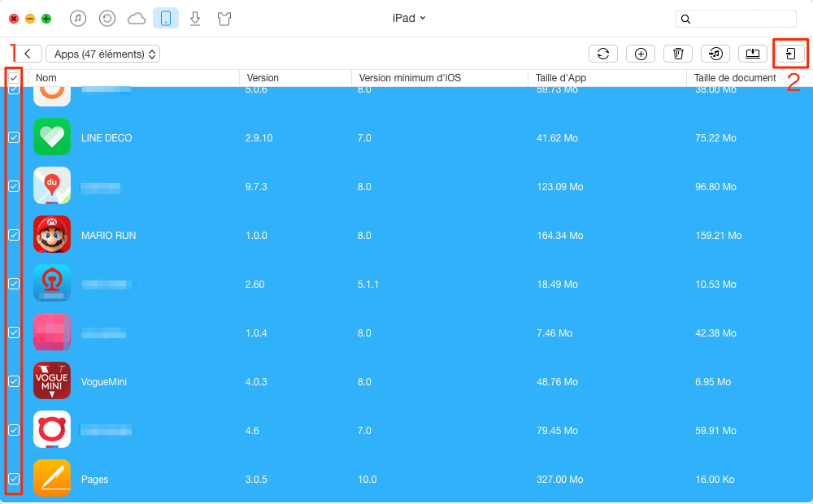Open the iPad device dropdown
The width and height of the screenshot is (813, 504).
[409, 18]
